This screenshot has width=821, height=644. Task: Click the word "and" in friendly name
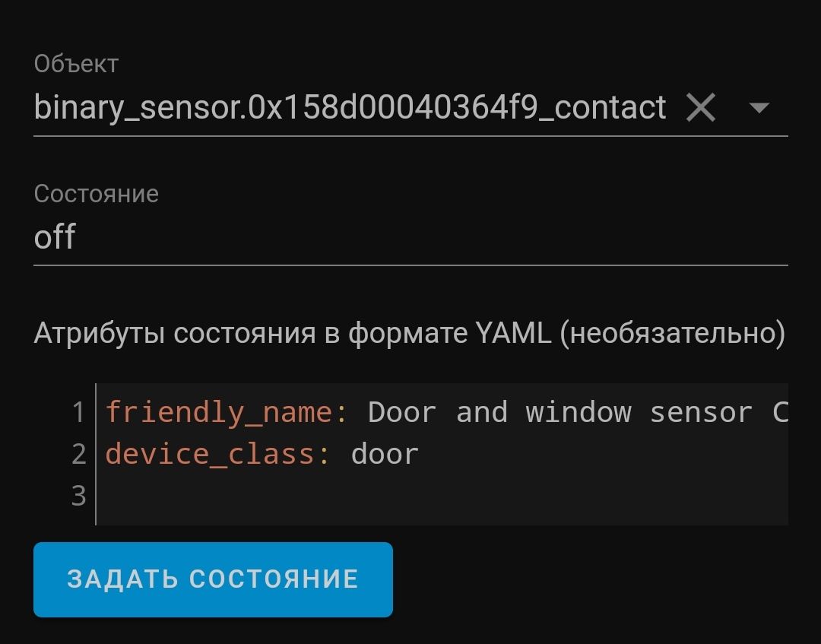[x=481, y=412]
